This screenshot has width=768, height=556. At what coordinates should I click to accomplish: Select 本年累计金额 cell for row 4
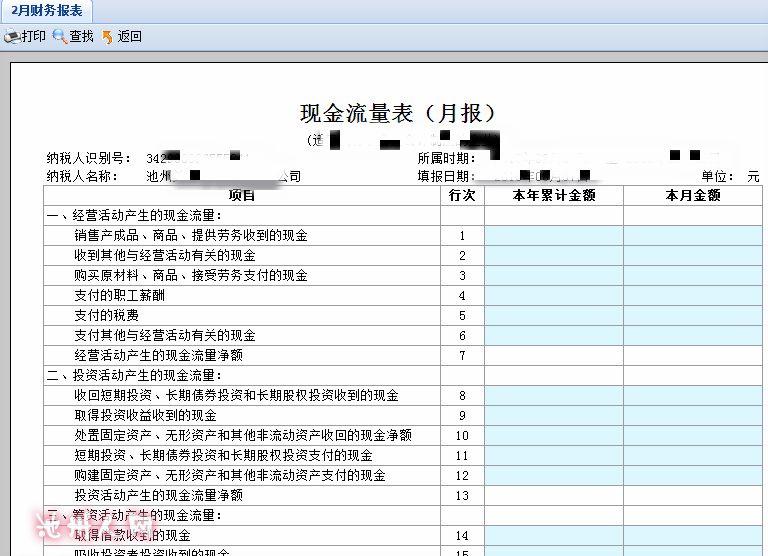pos(554,296)
